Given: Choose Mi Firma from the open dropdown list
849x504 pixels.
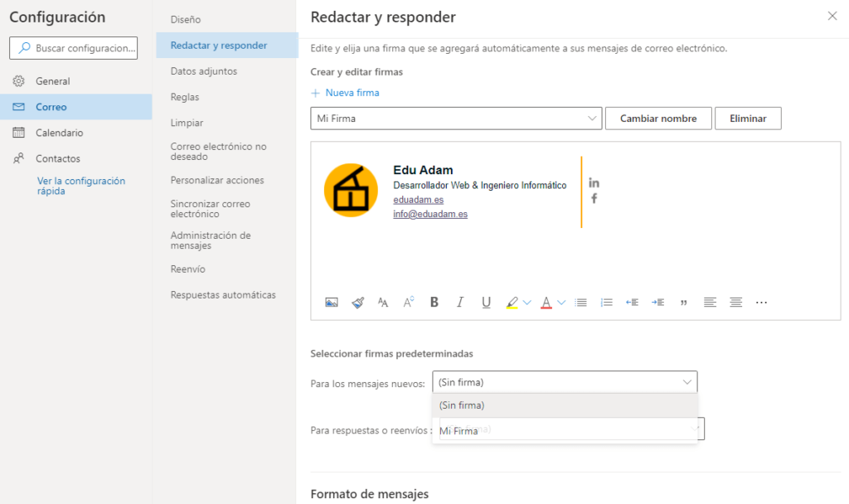Looking at the screenshot, I should click(458, 431).
